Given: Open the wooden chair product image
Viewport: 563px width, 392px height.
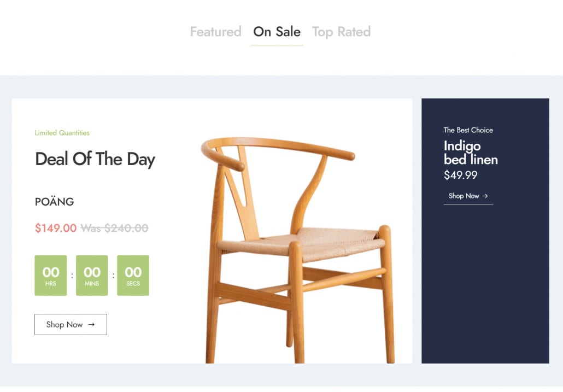Looking at the screenshot, I should (298, 246).
